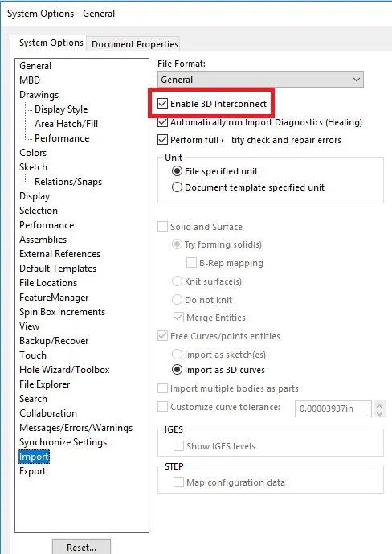Screen dimensions: 392x554
Task: Select Import as sketch(es) radio button
Action: [x=177, y=355]
